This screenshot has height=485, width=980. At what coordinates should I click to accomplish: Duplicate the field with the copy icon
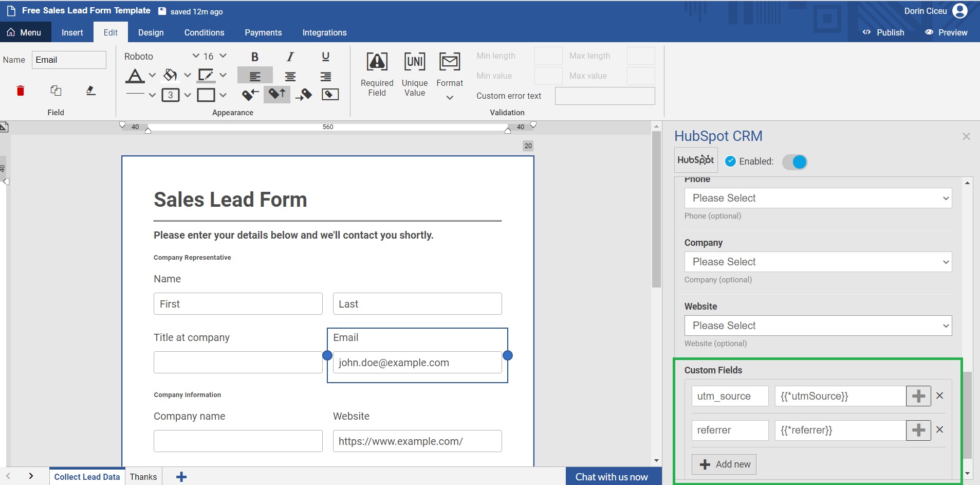pos(56,91)
